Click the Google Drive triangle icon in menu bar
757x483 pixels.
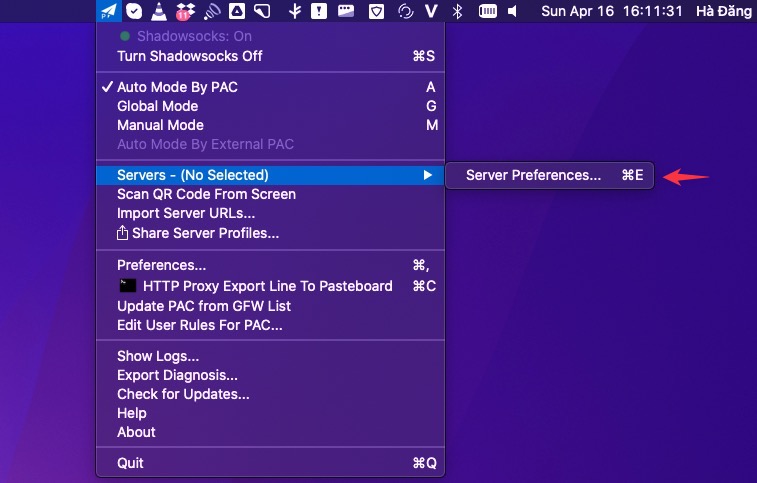(x=237, y=11)
